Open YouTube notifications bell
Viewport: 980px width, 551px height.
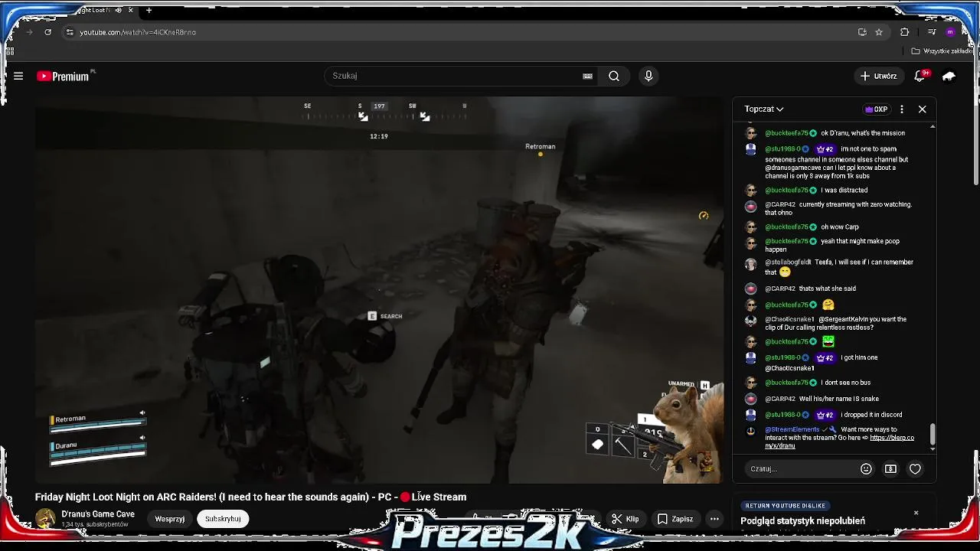[x=920, y=76]
